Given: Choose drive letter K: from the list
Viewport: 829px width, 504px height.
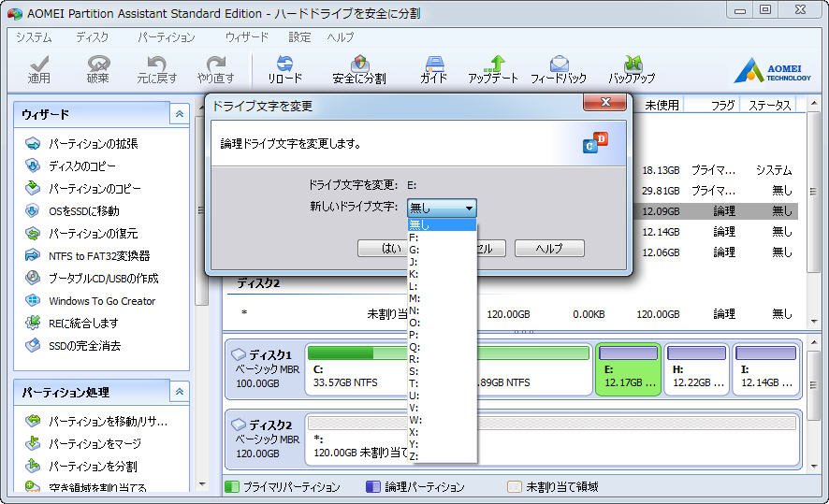Looking at the screenshot, I should click(442, 274).
